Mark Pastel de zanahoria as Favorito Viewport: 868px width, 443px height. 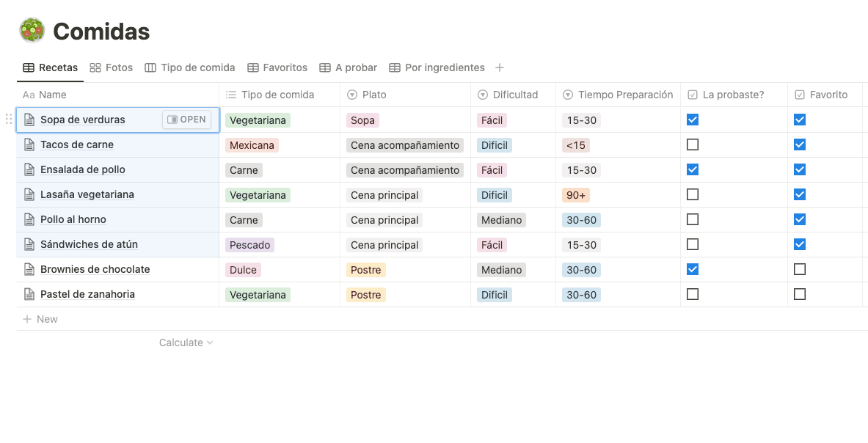coord(800,294)
